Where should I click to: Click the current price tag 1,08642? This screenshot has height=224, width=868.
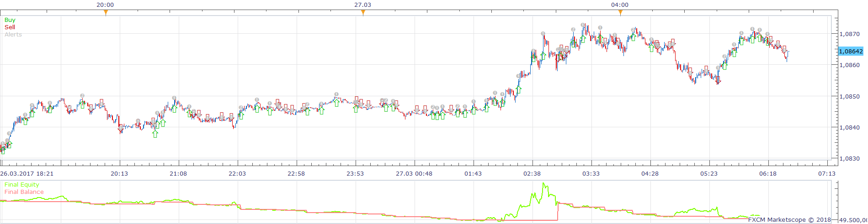(x=851, y=52)
